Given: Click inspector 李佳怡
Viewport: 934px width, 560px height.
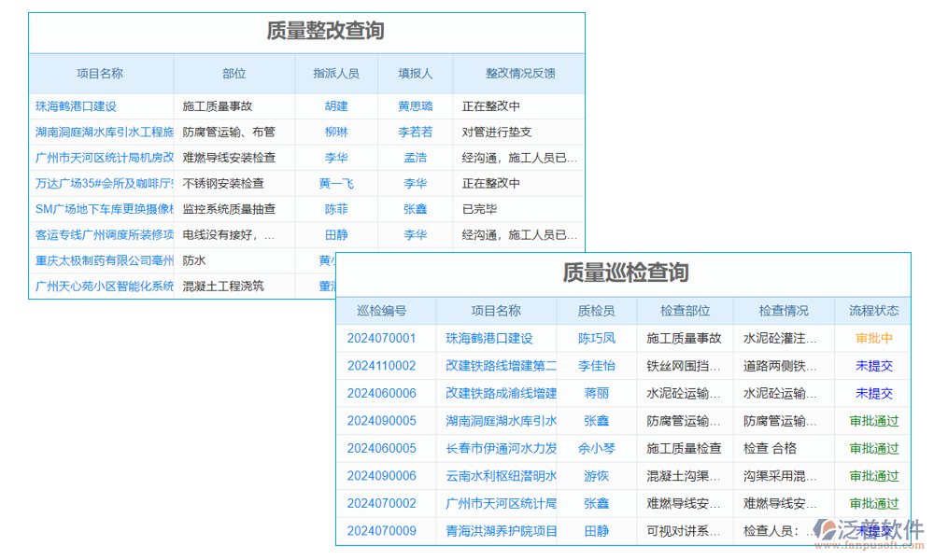Looking at the screenshot, I should [597, 366].
